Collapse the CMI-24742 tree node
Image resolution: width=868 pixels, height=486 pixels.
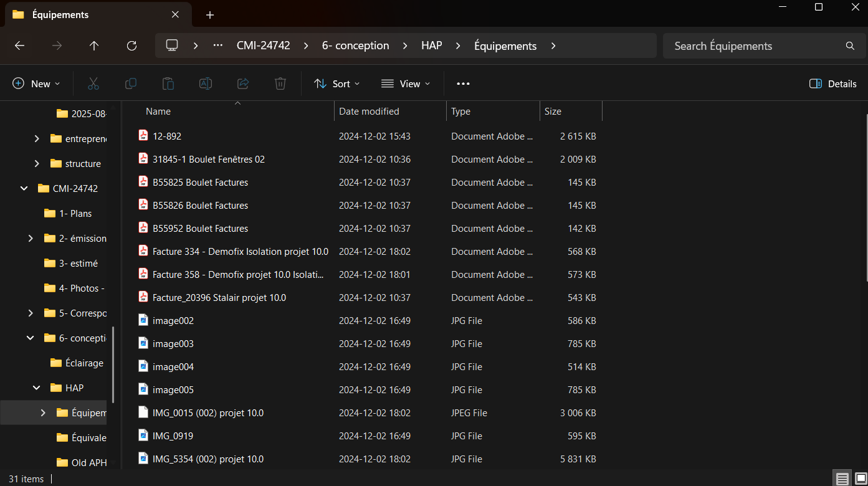(24, 188)
